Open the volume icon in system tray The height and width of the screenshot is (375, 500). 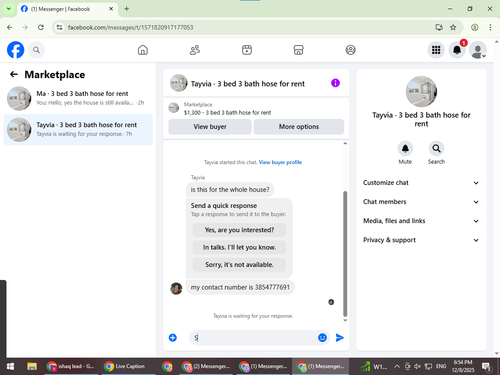pos(417,367)
